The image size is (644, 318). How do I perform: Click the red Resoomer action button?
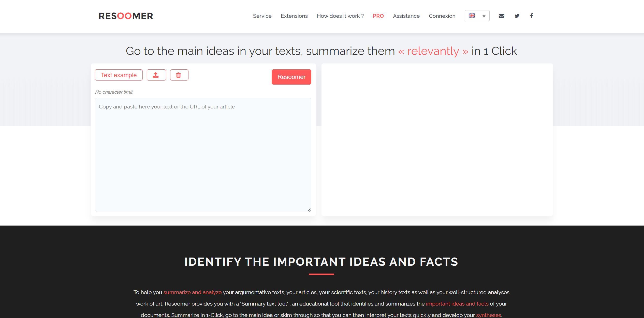click(x=291, y=77)
